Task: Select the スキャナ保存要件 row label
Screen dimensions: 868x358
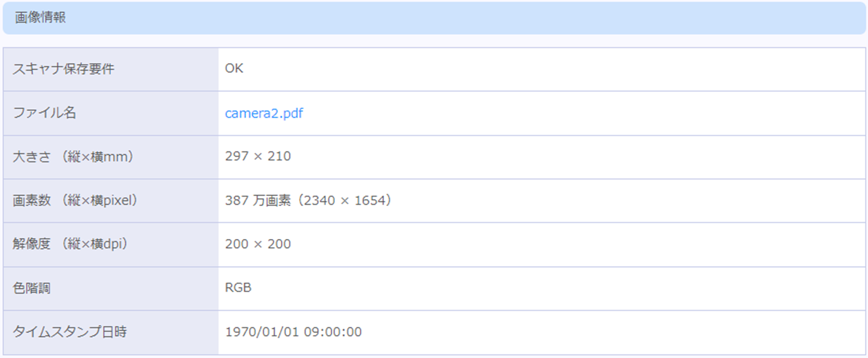Action: [x=64, y=69]
